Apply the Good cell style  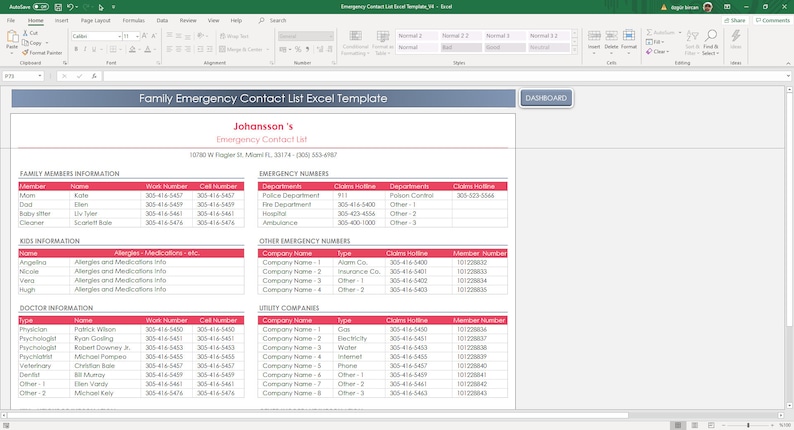505,48
